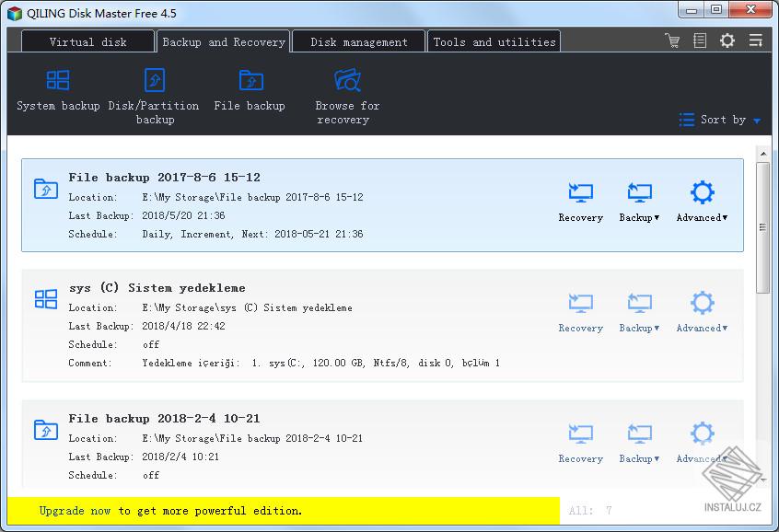The width and height of the screenshot is (779, 532).
Task: Maximize the QILING Disk Master window
Action: tap(715, 10)
